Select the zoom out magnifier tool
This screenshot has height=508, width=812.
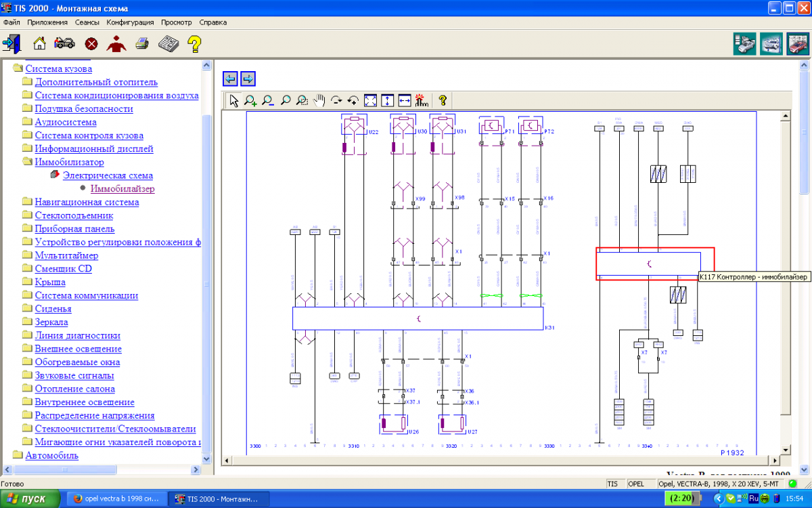tap(268, 100)
